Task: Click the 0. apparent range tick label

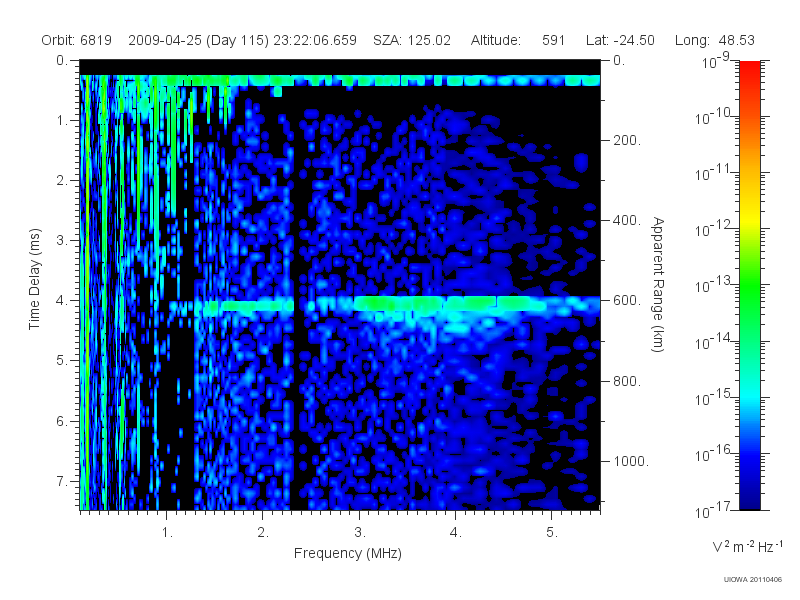Action: pyautogui.click(x=619, y=60)
